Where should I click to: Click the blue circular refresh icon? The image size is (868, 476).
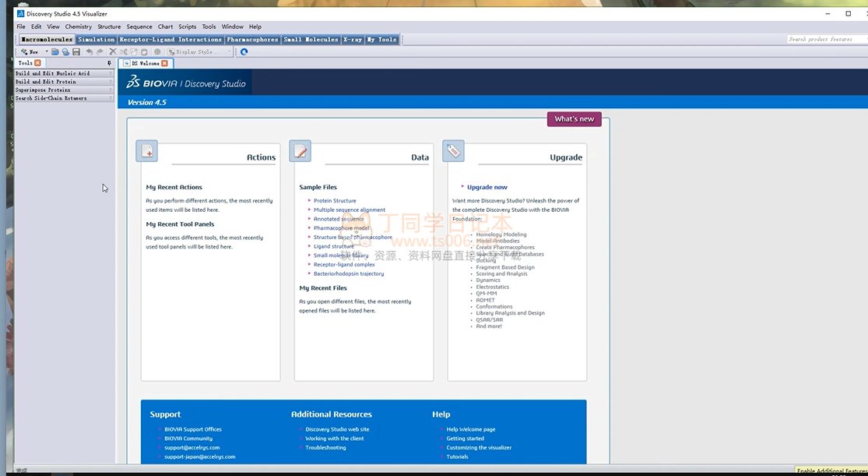pyautogui.click(x=244, y=52)
